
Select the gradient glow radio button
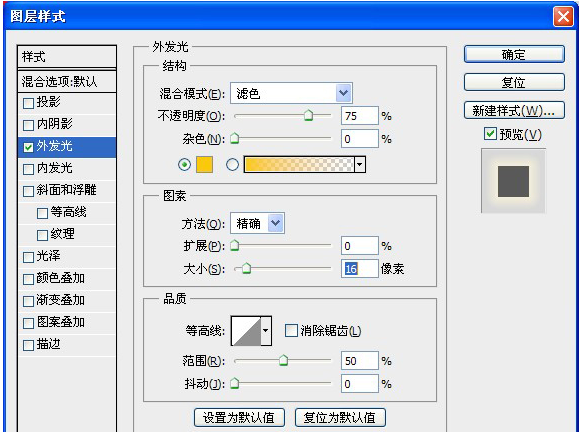click(x=232, y=164)
